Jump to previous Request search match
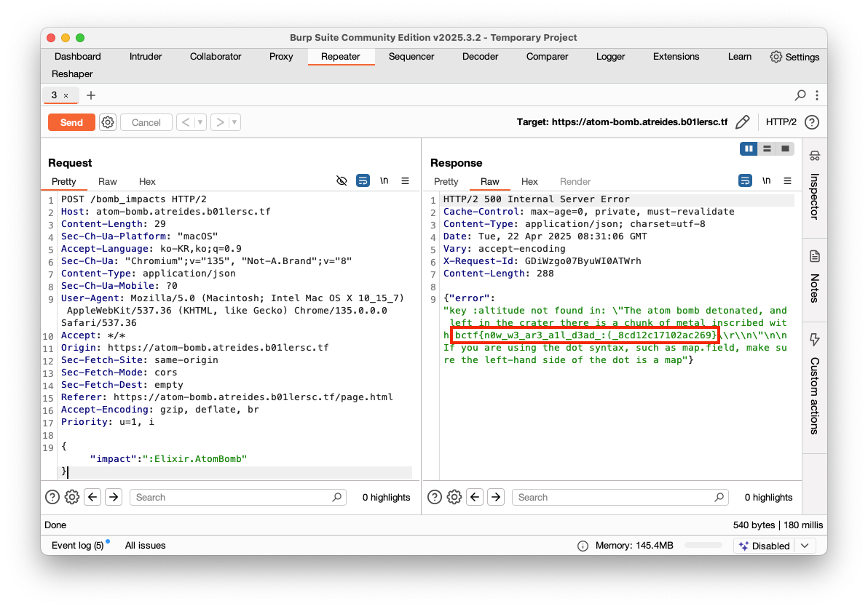 click(92, 497)
